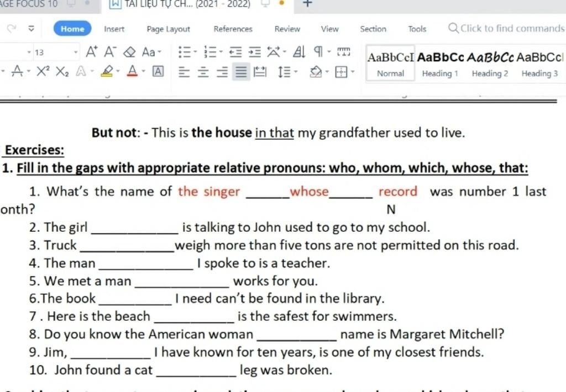Click the 'Exercises:' heading text

click(34, 150)
